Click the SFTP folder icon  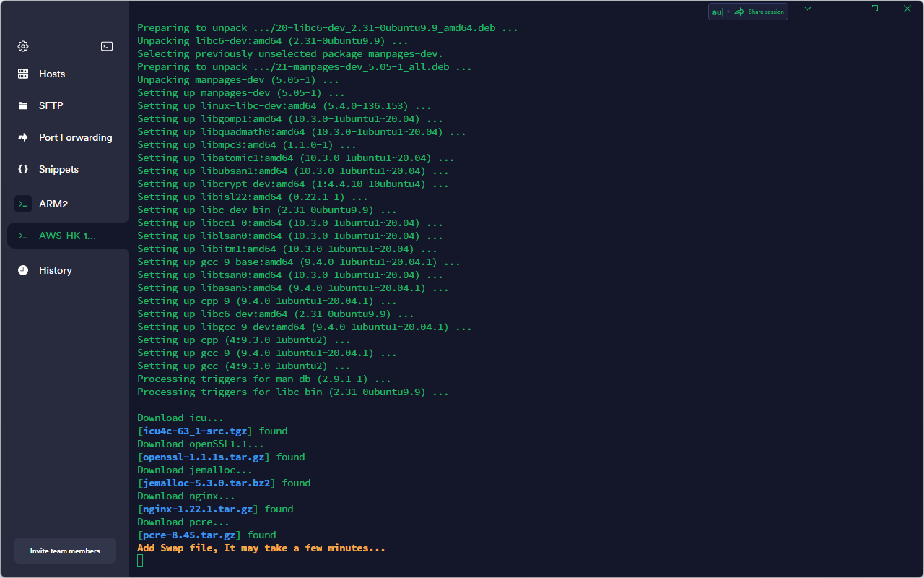click(x=23, y=105)
